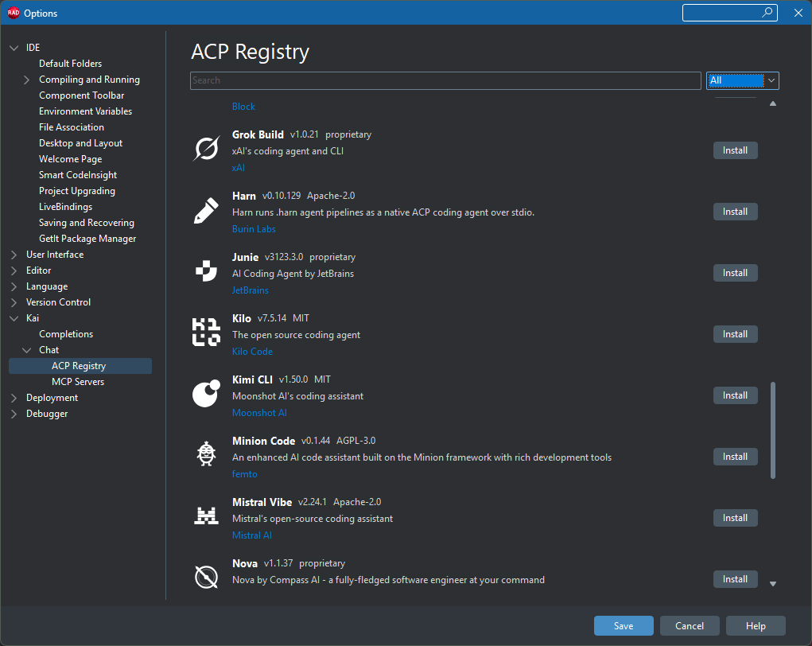Select Desktop and Layout options
Screen dimensions: 812x646
81,143
